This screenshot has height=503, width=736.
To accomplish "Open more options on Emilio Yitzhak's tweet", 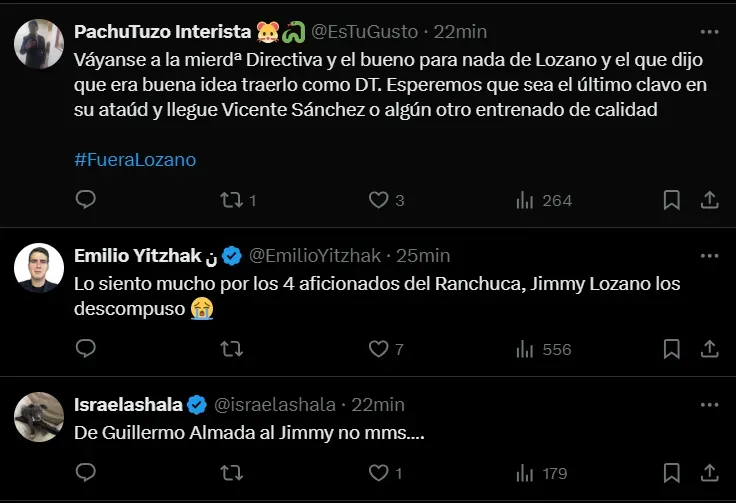I will pyautogui.click(x=709, y=256).
